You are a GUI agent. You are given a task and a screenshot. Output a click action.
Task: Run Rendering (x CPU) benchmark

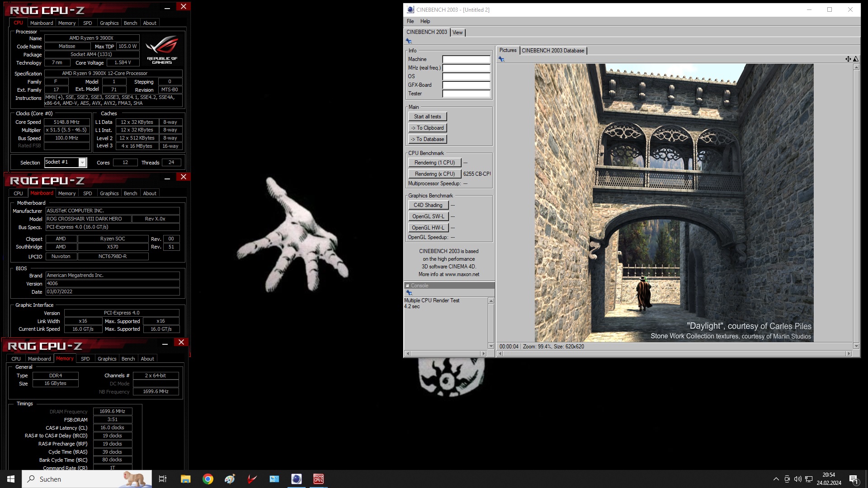tap(434, 174)
